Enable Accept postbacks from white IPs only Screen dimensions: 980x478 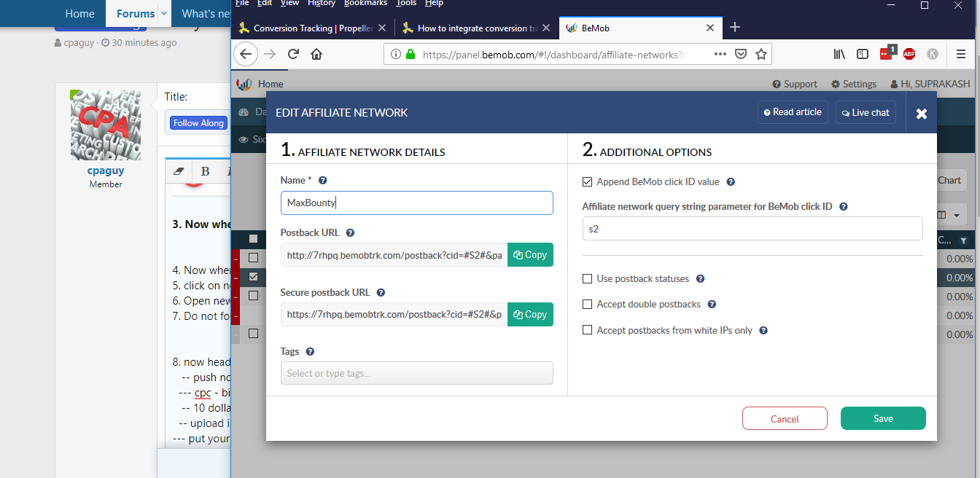[x=587, y=331]
